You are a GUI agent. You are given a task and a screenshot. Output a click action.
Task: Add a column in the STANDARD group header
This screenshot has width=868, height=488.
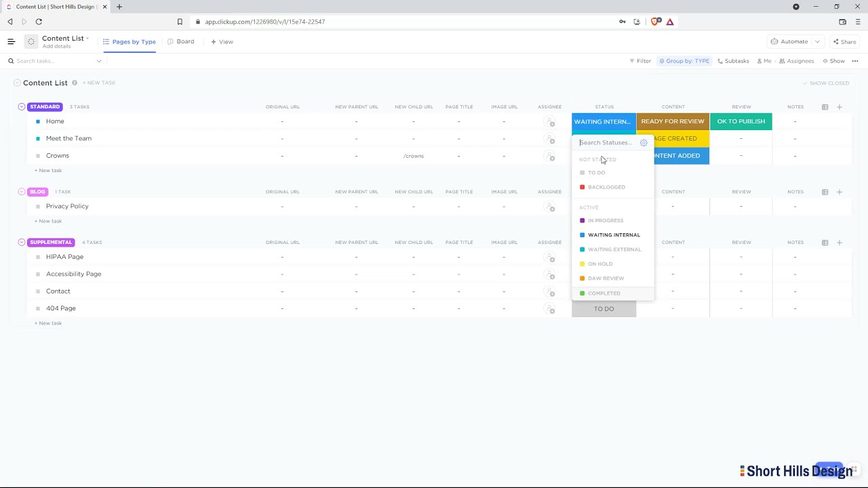tap(839, 107)
